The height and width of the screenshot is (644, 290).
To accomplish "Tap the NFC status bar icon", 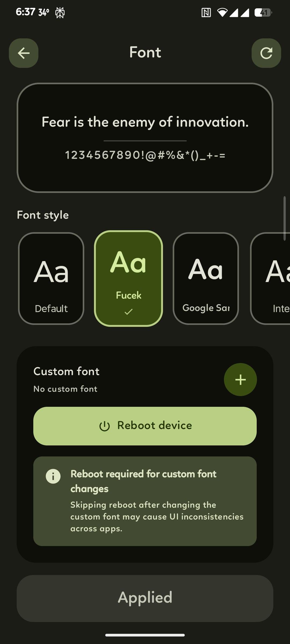I will click(x=206, y=12).
